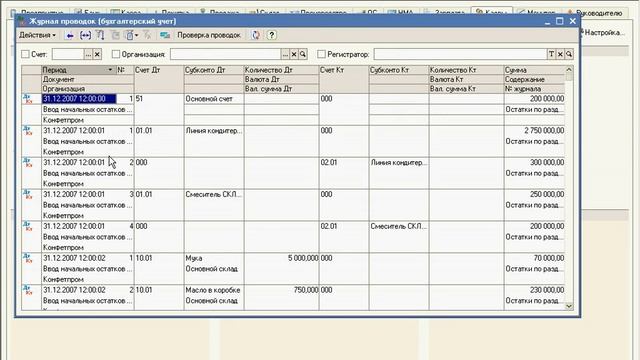640x360 pixels.
Task: Enable the Организация filter checkbox
Action: point(116,54)
